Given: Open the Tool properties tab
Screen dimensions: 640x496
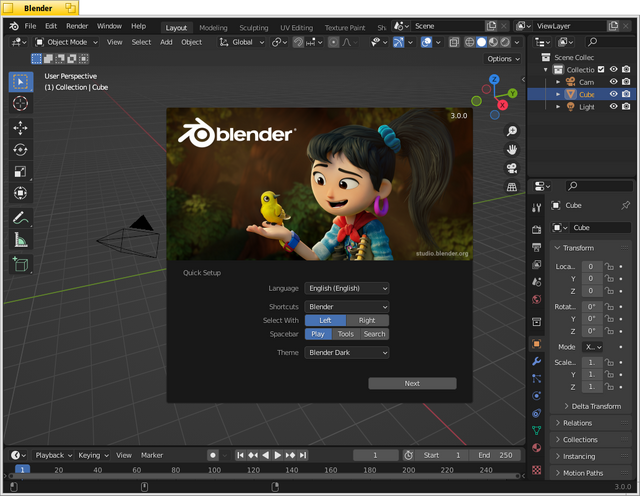Looking at the screenshot, I should click(537, 208).
